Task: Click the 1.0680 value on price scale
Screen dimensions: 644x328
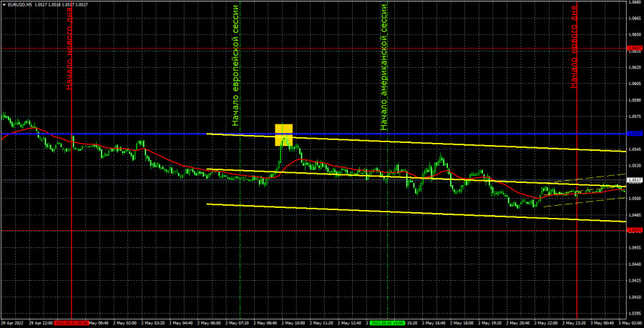Action: click(634, 2)
